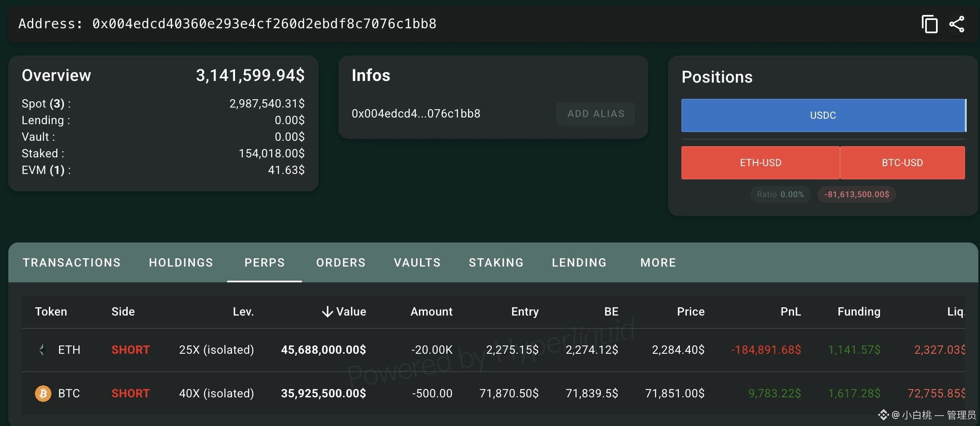Click the 40X (isolated) leverage cell
This screenshot has height=426, width=980.
216,393
